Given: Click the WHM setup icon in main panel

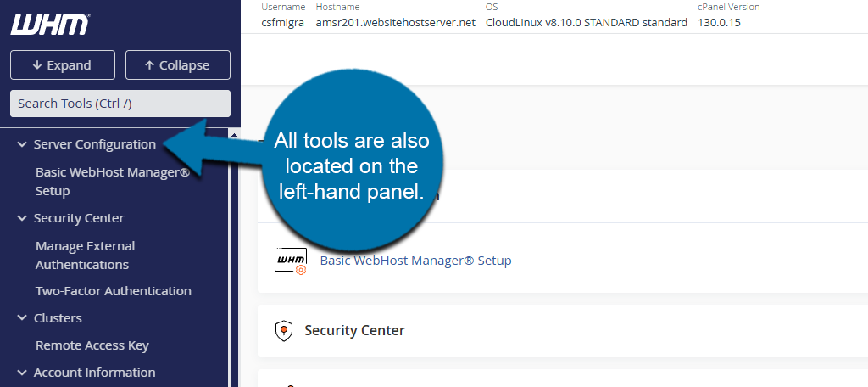Looking at the screenshot, I should pos(290,261).
